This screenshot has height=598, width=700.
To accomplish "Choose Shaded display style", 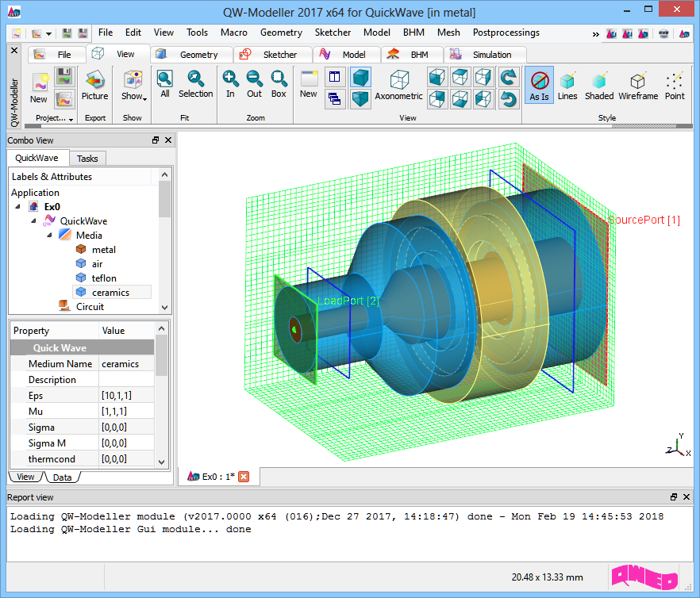I will 599,86.
